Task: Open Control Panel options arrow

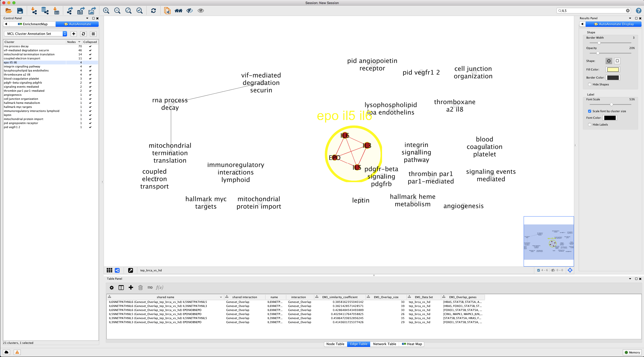Action: (x=87, y=18)
